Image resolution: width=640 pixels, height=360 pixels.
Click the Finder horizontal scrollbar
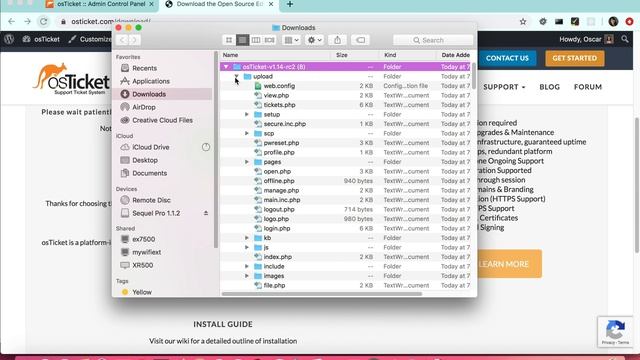322,294
